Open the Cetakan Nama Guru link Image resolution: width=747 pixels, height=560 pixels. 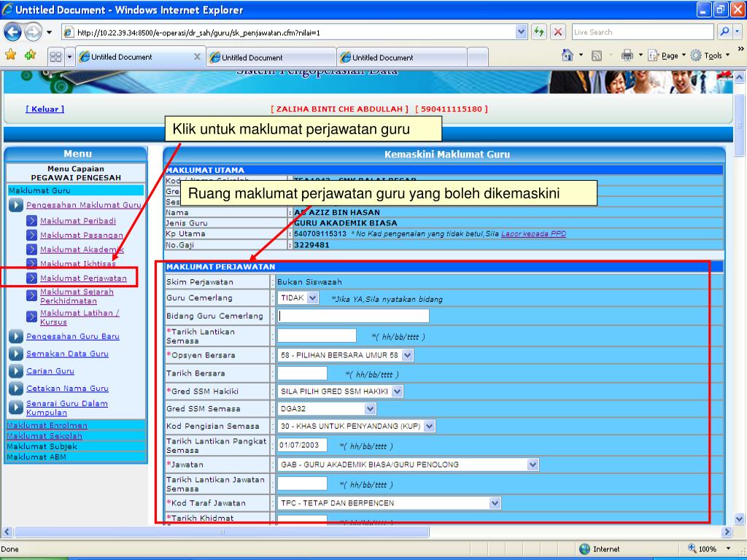tap(67, 389)
